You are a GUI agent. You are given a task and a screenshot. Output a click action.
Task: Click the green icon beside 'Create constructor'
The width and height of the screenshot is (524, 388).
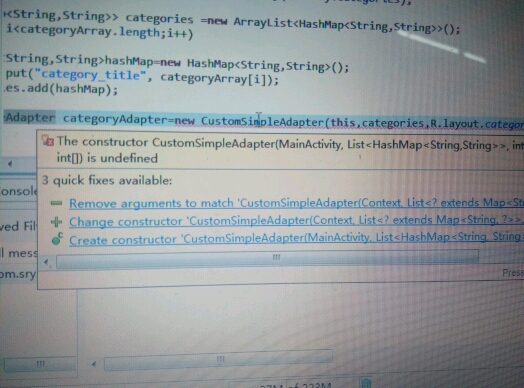57,239
